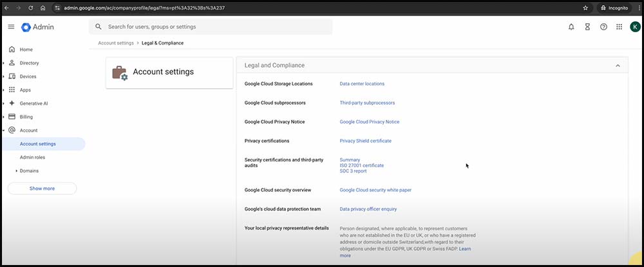Expand the Directory section arrow
The image size is (644, 267).
click(x=3, y=63)
